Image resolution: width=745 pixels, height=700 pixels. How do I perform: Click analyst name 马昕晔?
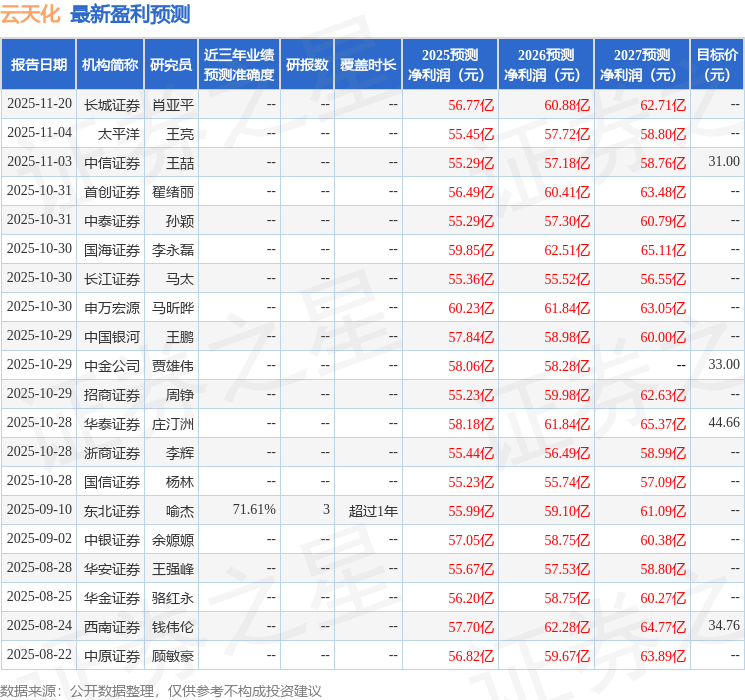pyautogui.click(x=173, y=307)
